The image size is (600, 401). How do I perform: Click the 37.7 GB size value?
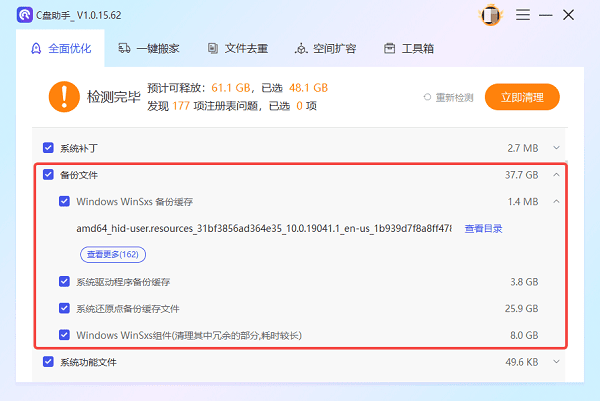pyautogui.click(x=522, y=175)
